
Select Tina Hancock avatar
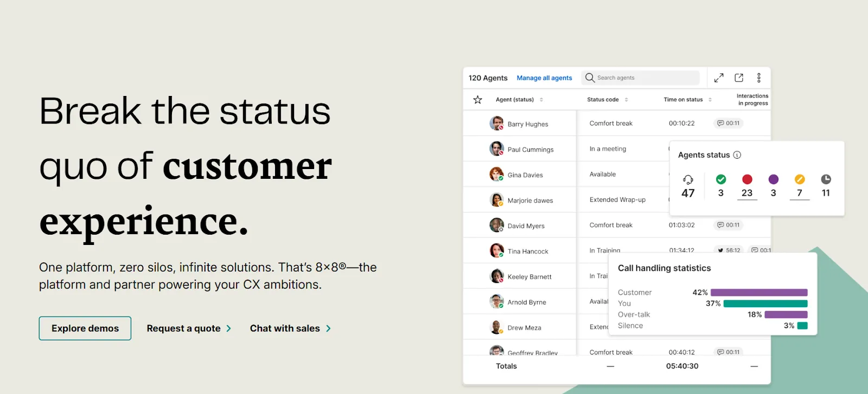[x=496, y=251]
